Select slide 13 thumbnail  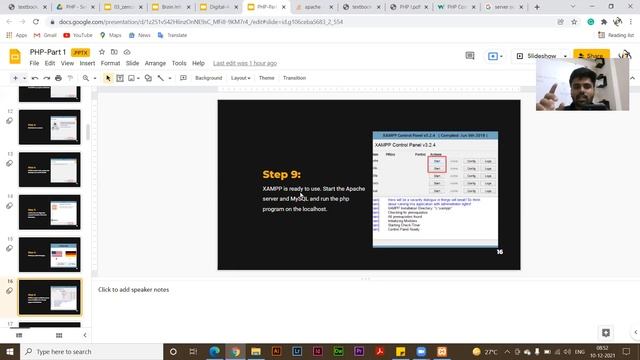click(49, 169)
